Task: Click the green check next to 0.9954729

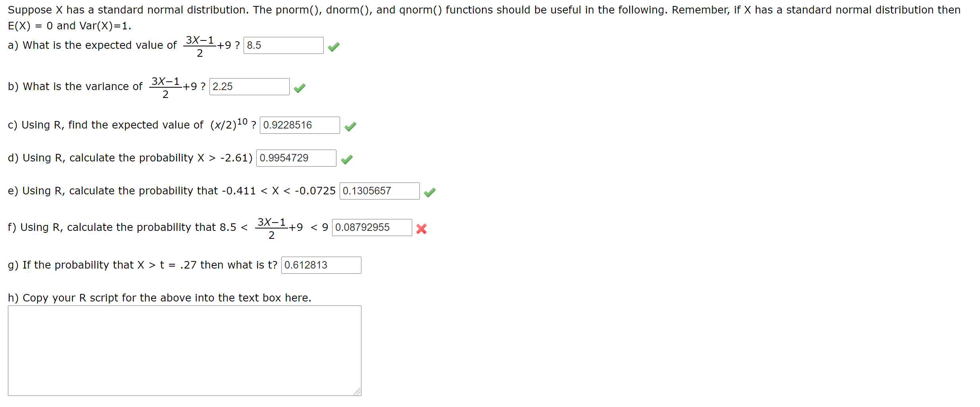Action: click(x=347, y=159)
